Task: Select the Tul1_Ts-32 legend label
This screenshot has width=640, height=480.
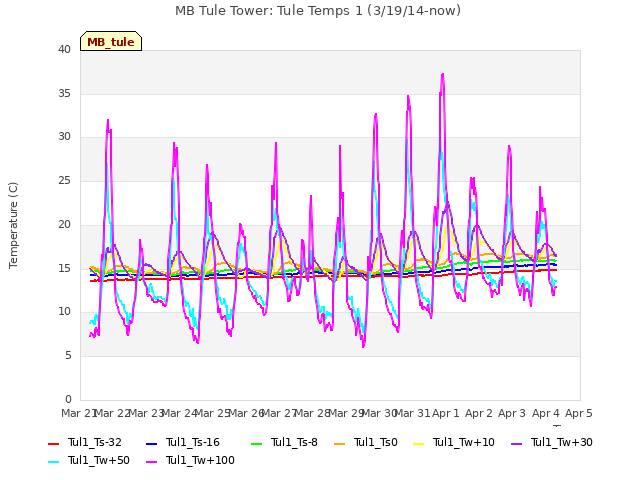Action: 95,442
